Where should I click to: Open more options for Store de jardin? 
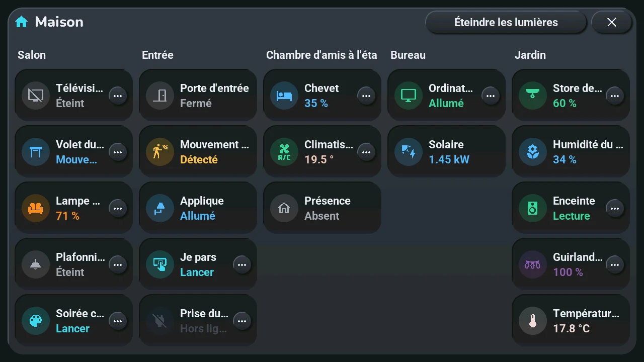coord(615,95)
